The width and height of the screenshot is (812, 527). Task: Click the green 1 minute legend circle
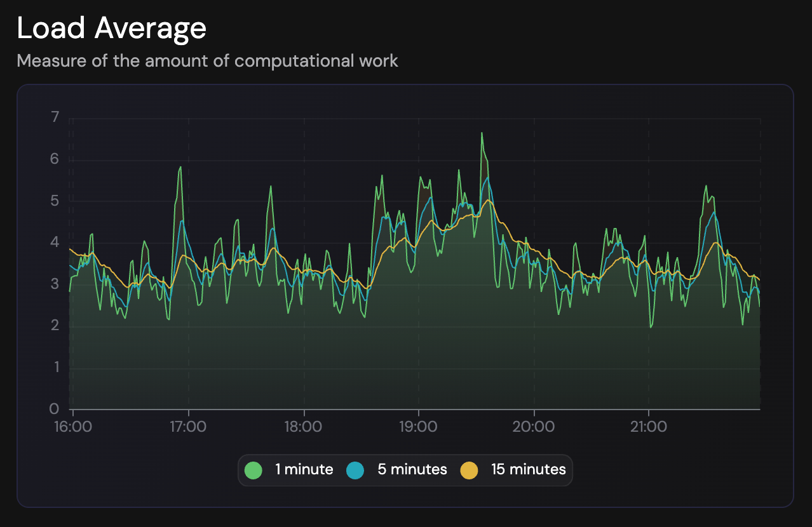pyautogui.click(x=254, y=470)
